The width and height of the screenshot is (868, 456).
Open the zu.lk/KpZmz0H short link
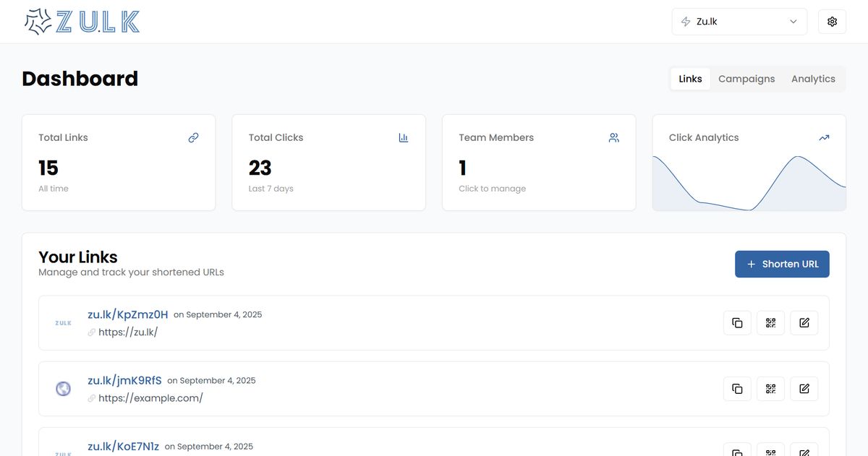pos(127,314)
